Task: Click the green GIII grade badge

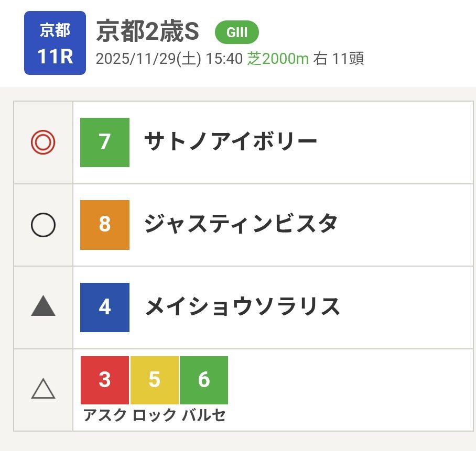Action: point(236,32)
